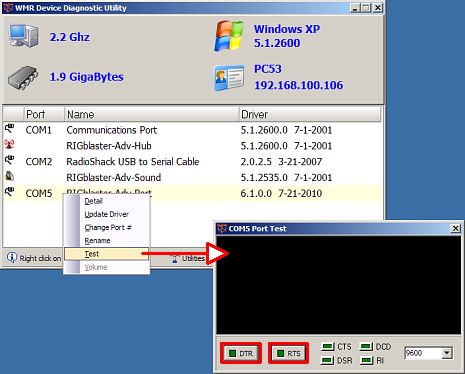Viewport: 465px width, 374px height.
Task: Minimize the WMR Device Diagnostic Utility window
Action: tap(355, 8)
